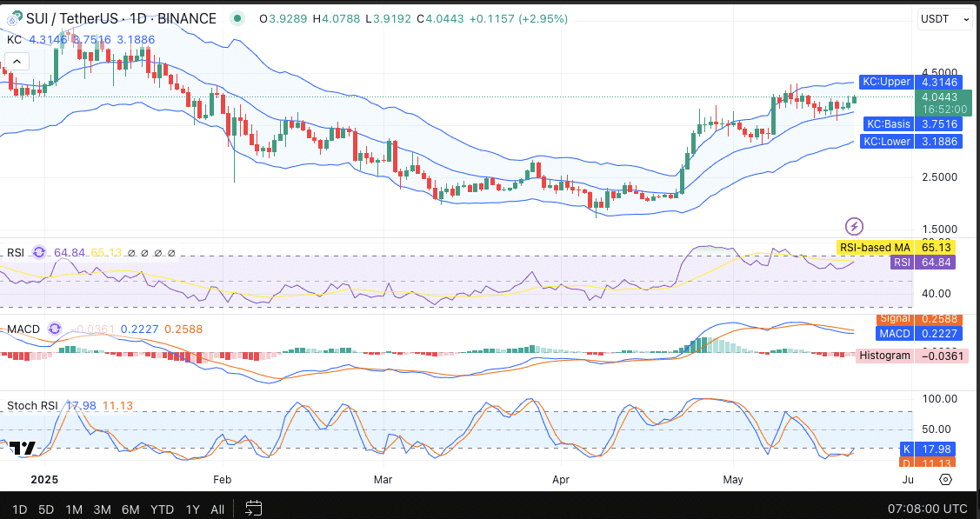Viewport: 980px width, 519px height.
Task: Select the 5D date range
Action: pyautogui.click(x=46, y=509)
